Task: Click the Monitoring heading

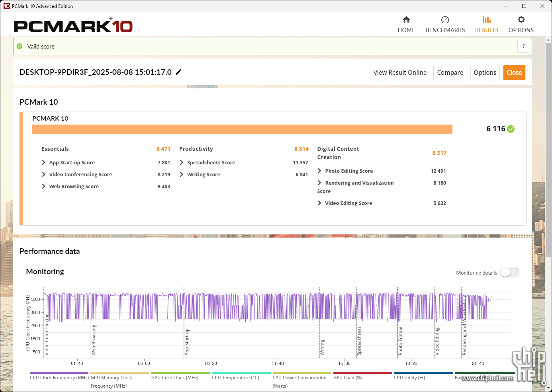Action: point(45,271)
